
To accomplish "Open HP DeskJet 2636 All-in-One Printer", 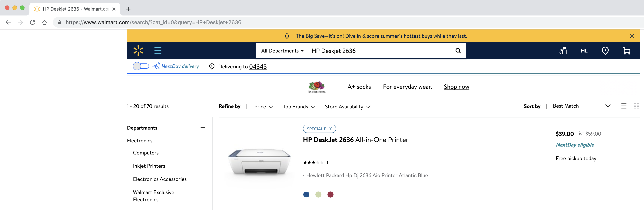I will tap(356, 140).
